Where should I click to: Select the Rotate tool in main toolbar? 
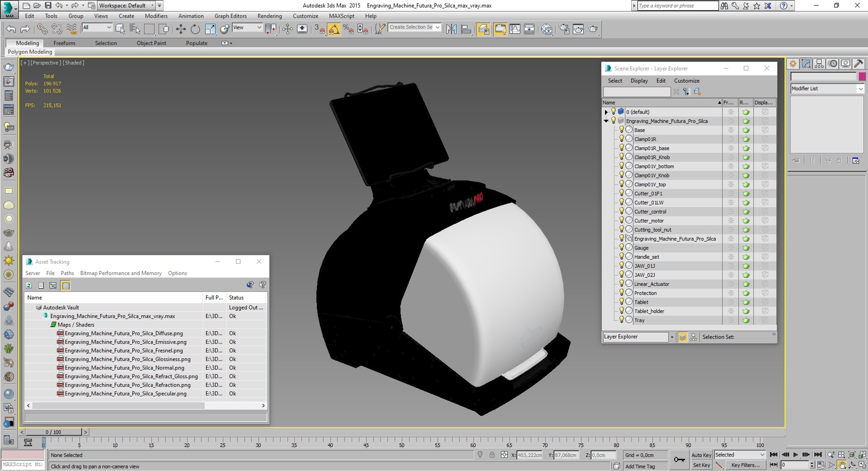(x=195, y=29)
